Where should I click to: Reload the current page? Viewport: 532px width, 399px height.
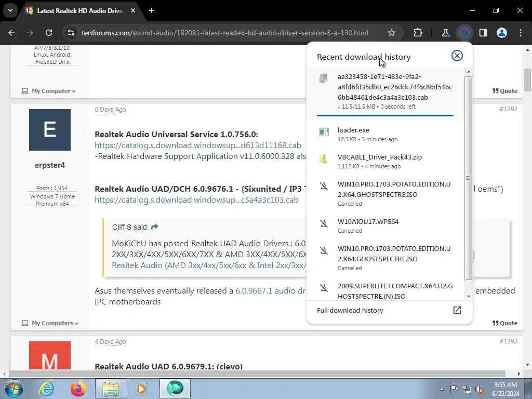[x=49, y=33]
